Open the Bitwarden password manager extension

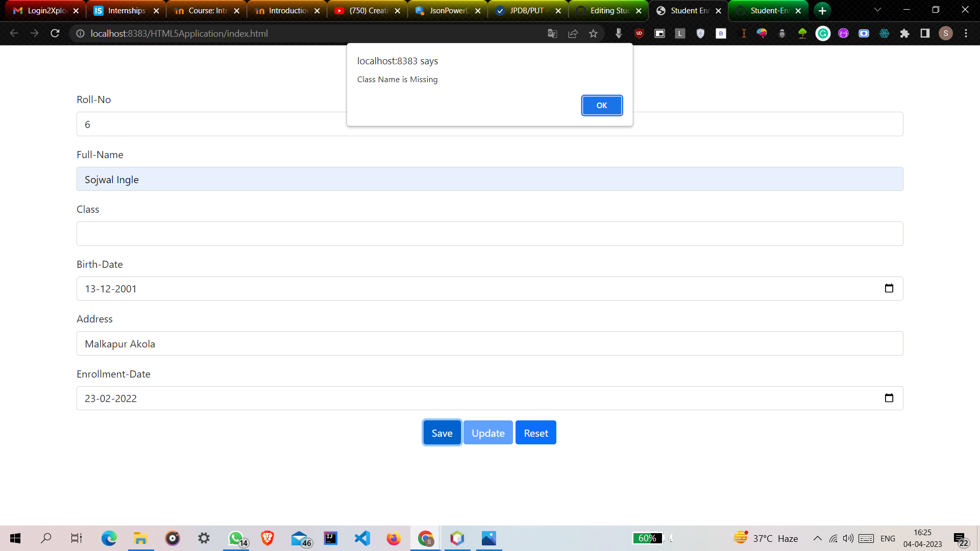click(x=721, y=33)
